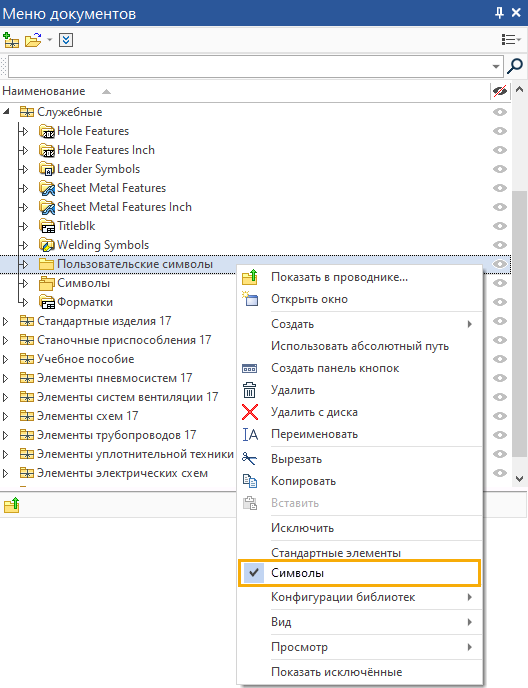Click the open library folder icon

33,40
